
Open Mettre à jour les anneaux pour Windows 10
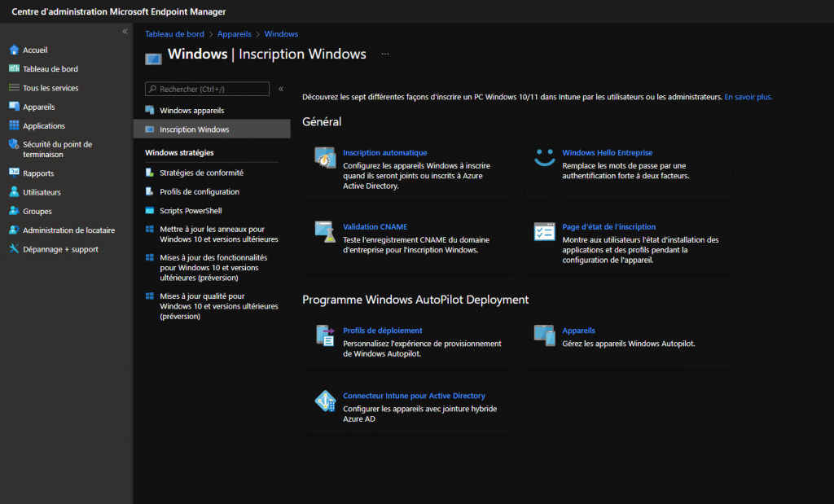218,234
